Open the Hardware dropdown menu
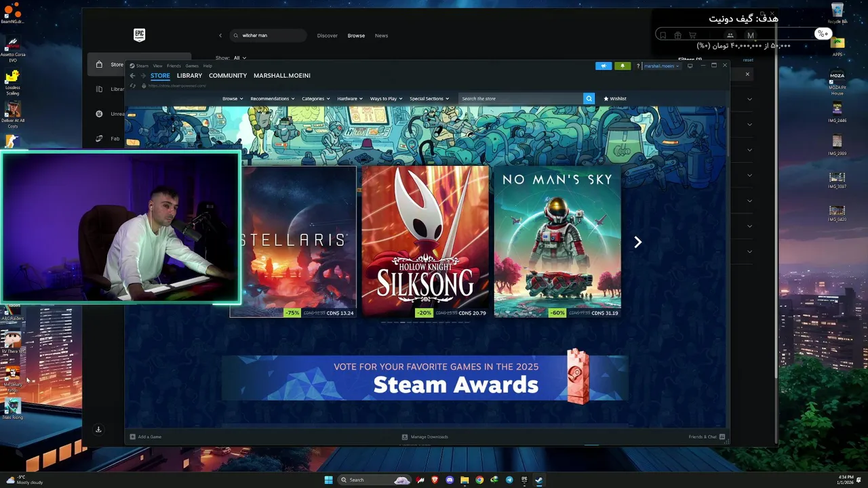The height and width of the screenshot is (488, 868). pos(349,98)
